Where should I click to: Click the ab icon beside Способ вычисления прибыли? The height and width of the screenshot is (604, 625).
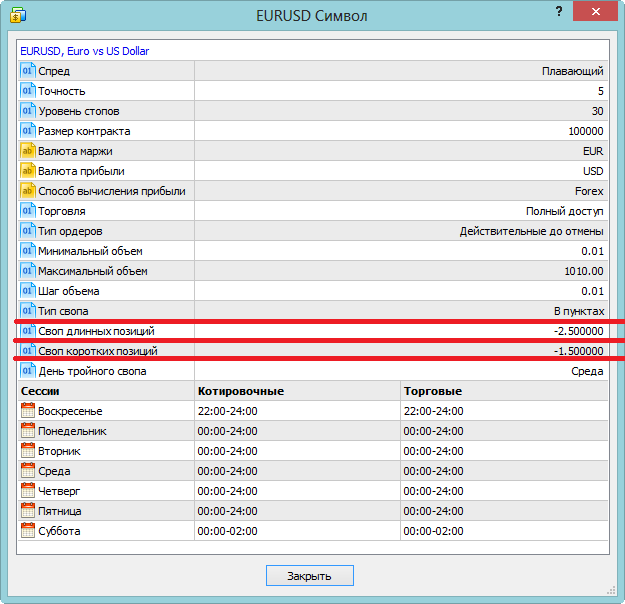pyautogui.click(x=28, y=191)
